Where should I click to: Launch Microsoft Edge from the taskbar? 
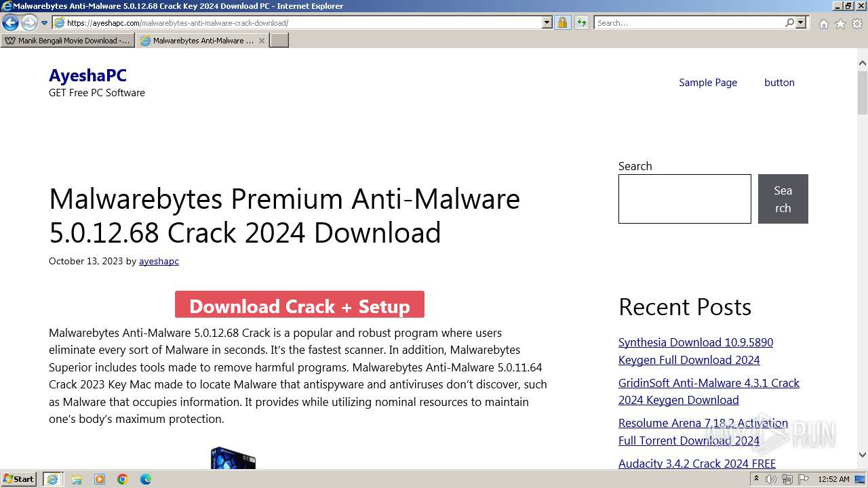(x=146, y=479)
